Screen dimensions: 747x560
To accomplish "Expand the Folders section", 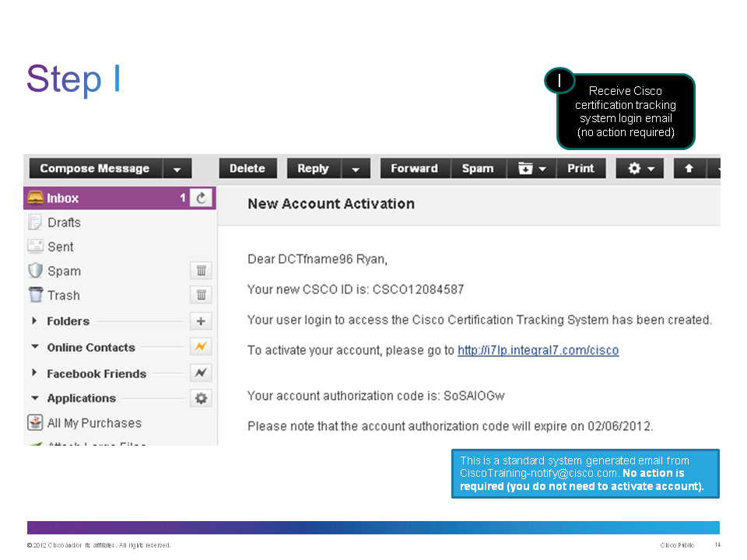I will pos(34,321).
